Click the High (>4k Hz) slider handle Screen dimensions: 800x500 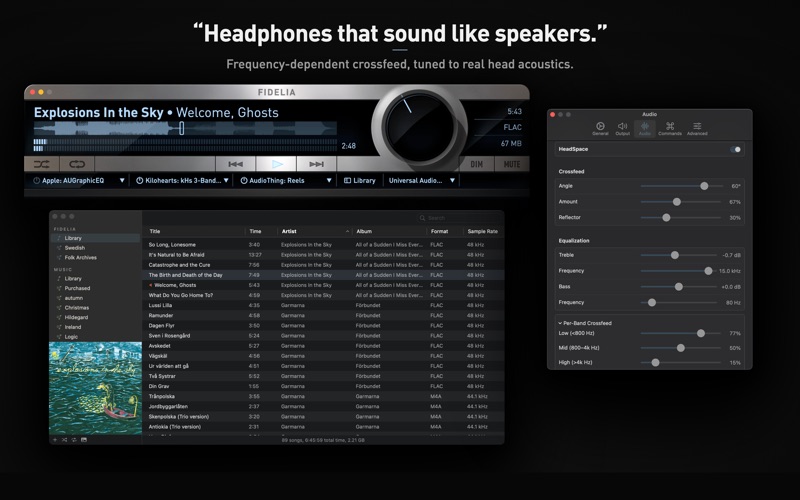point(655,363)
